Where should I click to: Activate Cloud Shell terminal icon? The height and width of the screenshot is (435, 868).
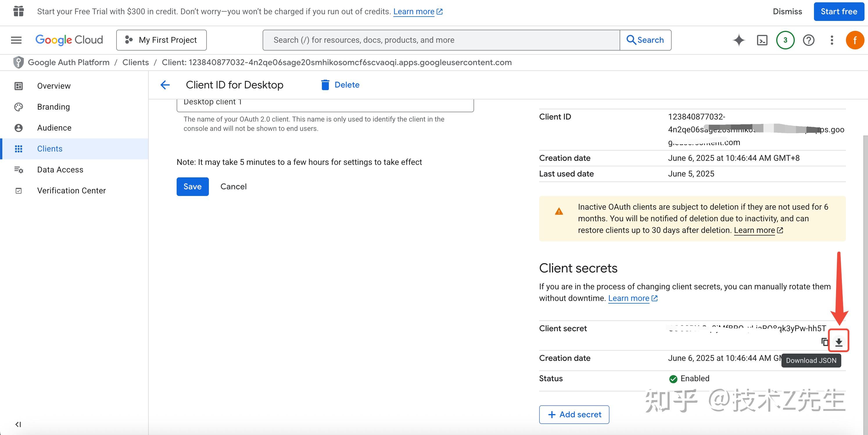point(762,40)
